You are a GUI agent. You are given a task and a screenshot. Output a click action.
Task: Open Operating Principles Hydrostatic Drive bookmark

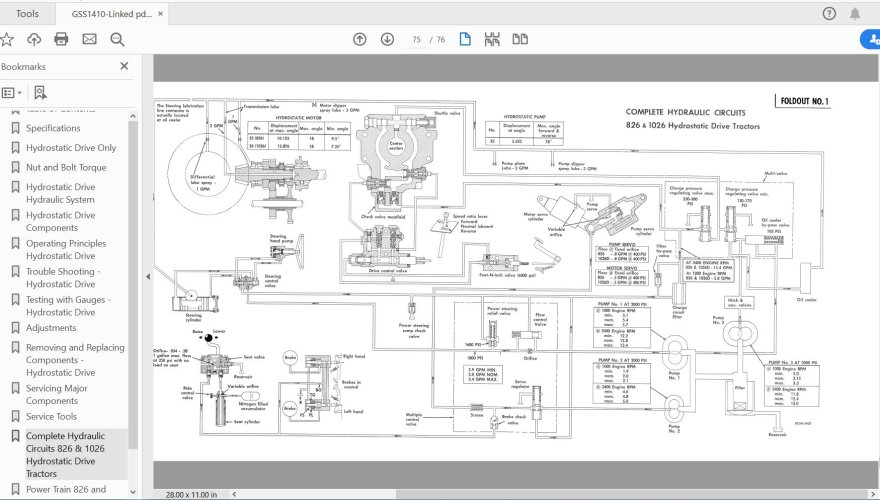point(66,249)
